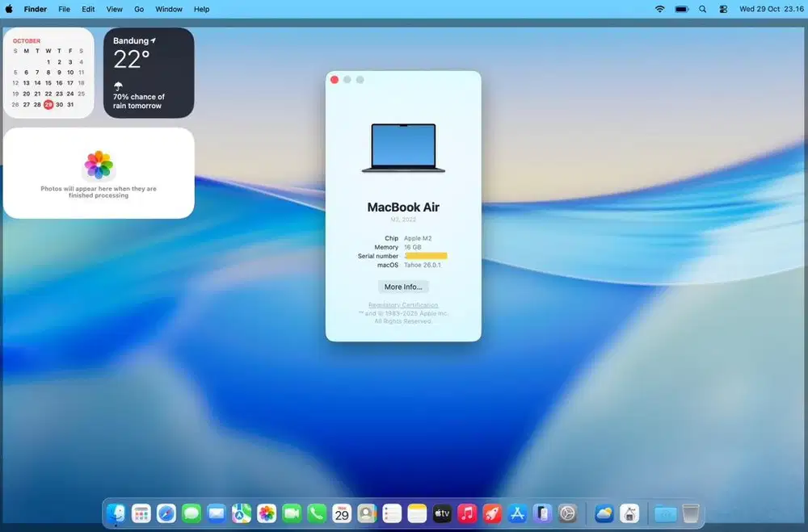Open the Mail app in the Dock

217,513
